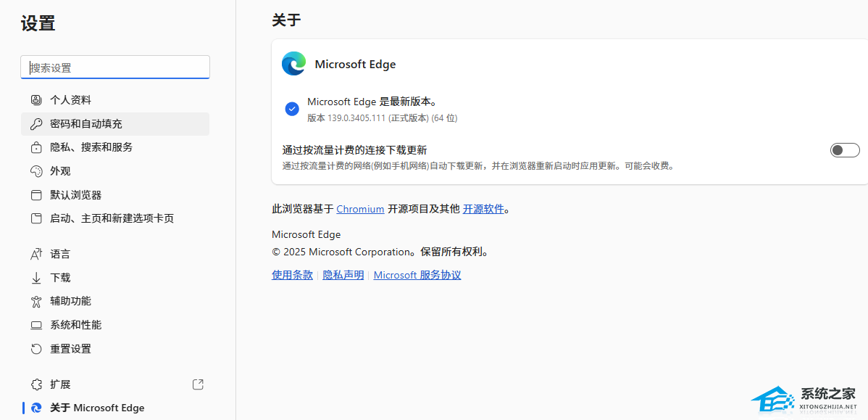Open the 个人资料 settings page

click(115, 100)
